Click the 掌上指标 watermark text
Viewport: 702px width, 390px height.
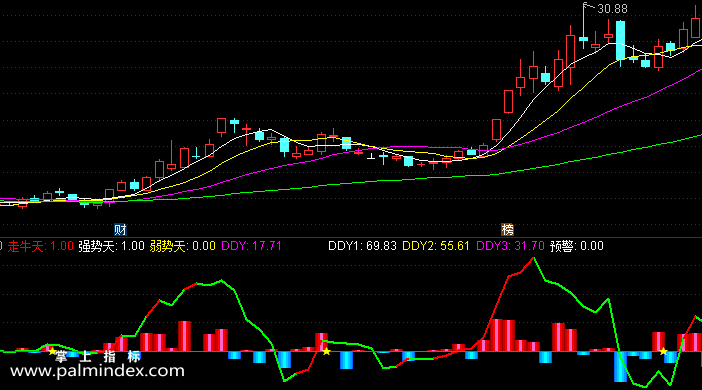coord(98,356)
